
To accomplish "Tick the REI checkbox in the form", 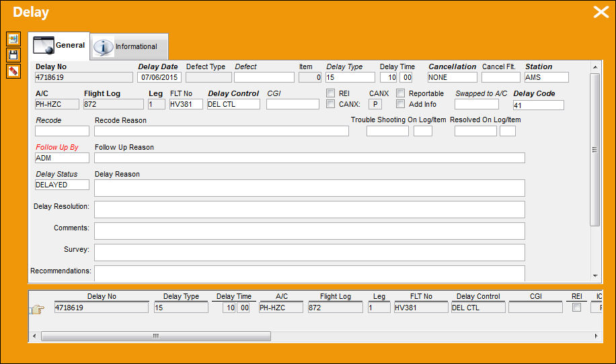I will click(331, 93).
